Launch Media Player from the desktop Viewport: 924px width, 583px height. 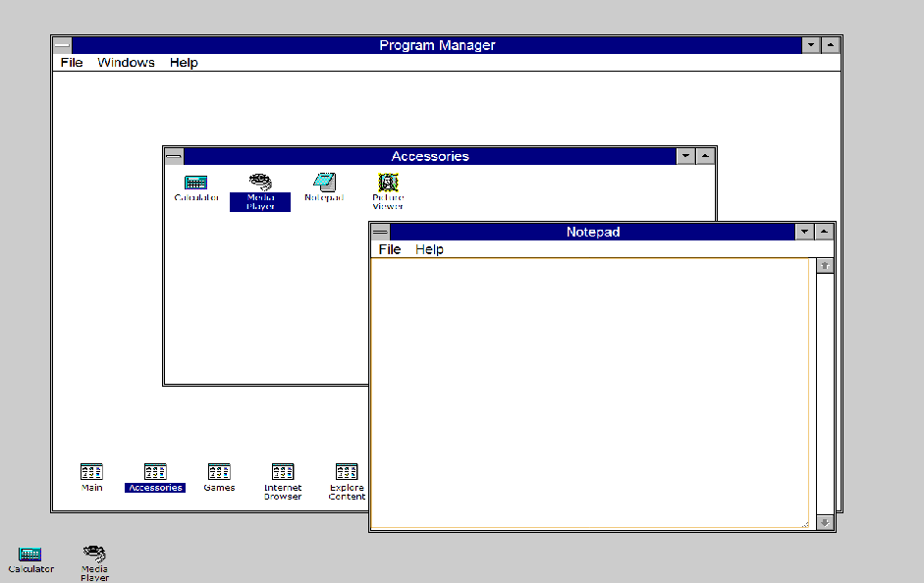(93, 555)
